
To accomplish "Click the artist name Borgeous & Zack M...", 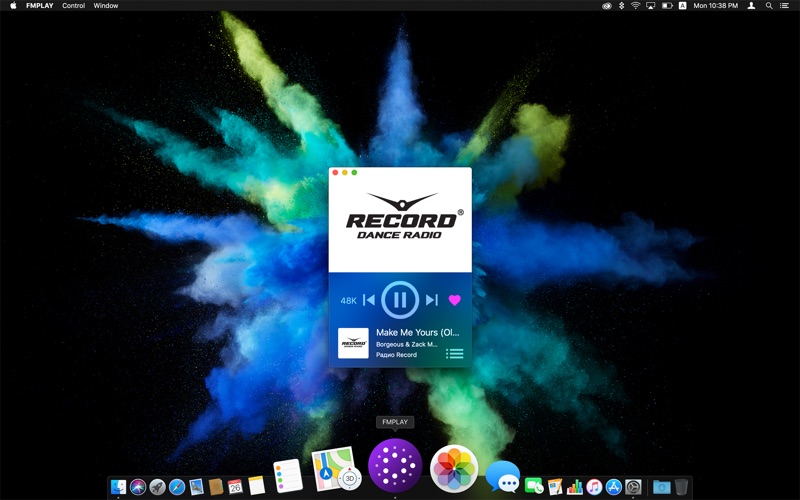I will point(407,344).
